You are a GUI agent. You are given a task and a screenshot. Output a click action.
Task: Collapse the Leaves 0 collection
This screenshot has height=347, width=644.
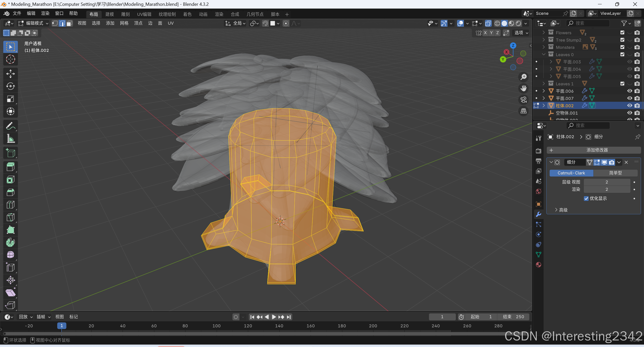tap(544, 55)
